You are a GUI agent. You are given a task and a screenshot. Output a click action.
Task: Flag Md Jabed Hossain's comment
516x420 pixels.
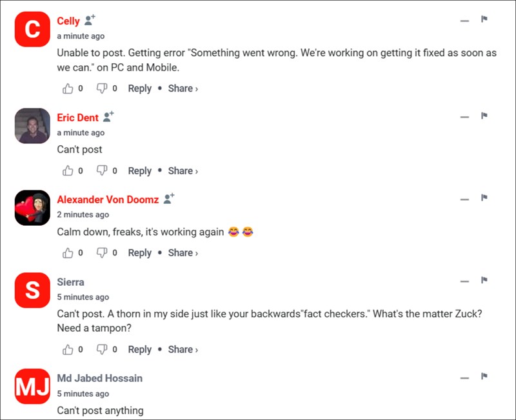point(484,377)
